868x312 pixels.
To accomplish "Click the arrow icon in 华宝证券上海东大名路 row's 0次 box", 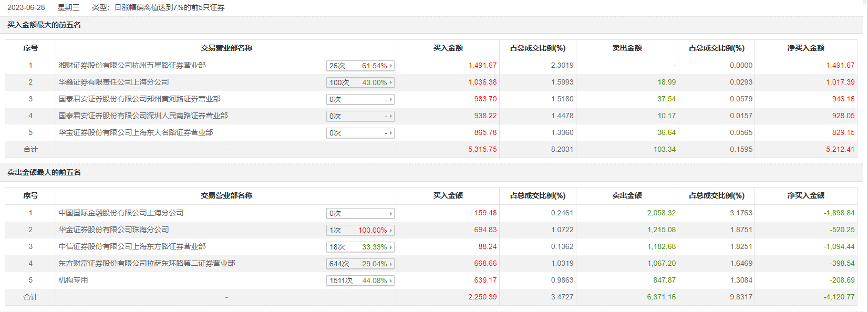I will tap(391, 133).
